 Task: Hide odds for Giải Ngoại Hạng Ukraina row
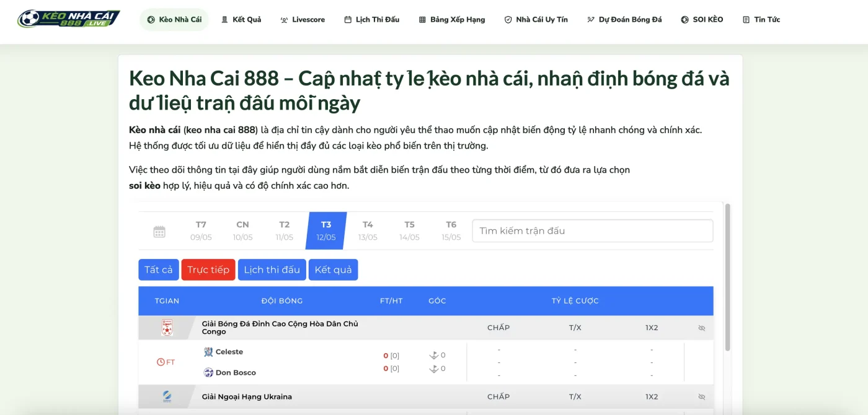click(702, 396)
